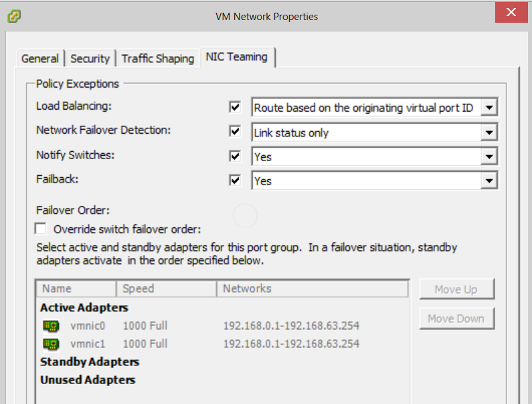Image resolution: width=532 pixels, height=404 pixels.
Task: Open the Notify Switches dropdown
Action: [490, 157]
